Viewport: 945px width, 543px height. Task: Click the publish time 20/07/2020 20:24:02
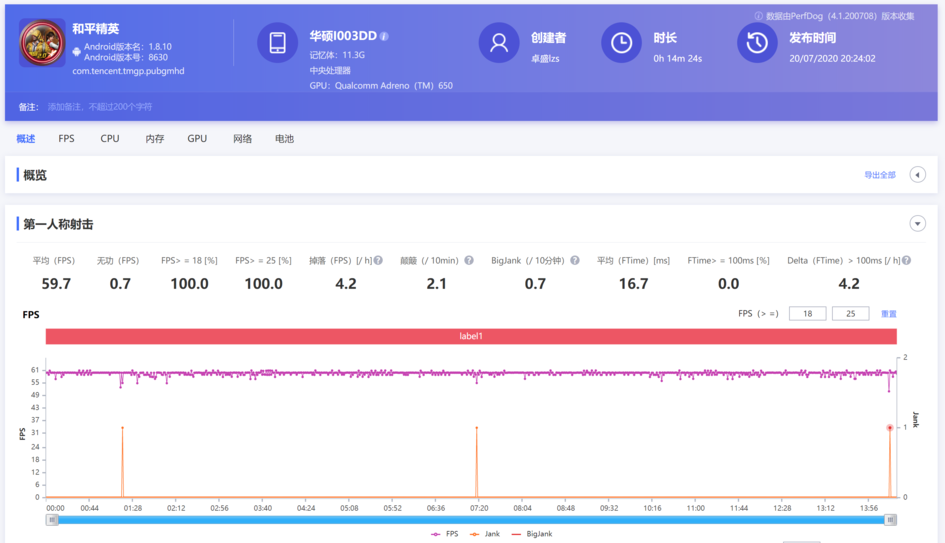pyautogui.click(x=832, y=58)
